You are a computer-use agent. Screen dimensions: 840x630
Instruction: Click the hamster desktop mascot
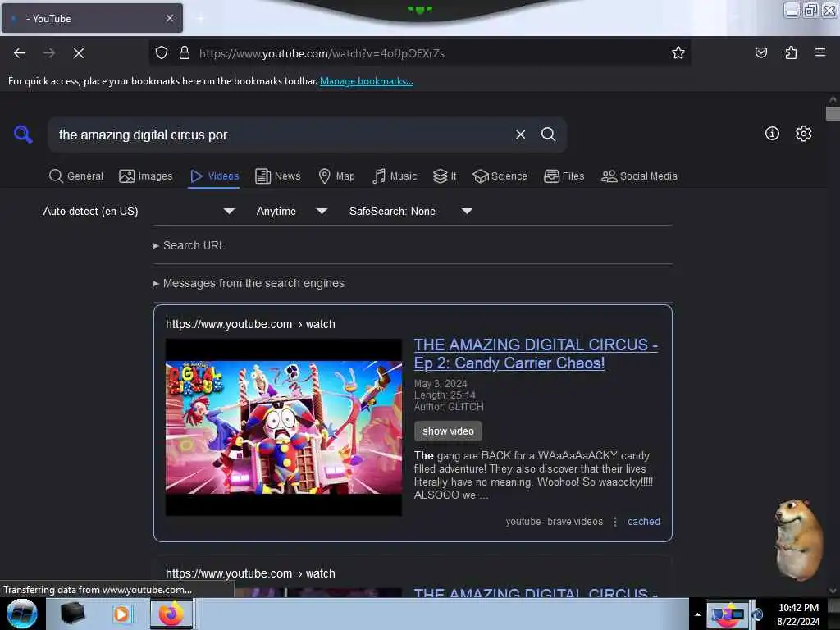tap(798, 539)
